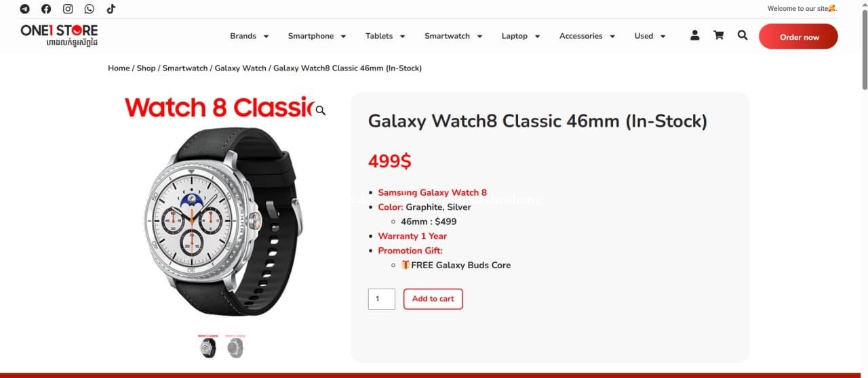Add the watch to cart

point(433,299)
